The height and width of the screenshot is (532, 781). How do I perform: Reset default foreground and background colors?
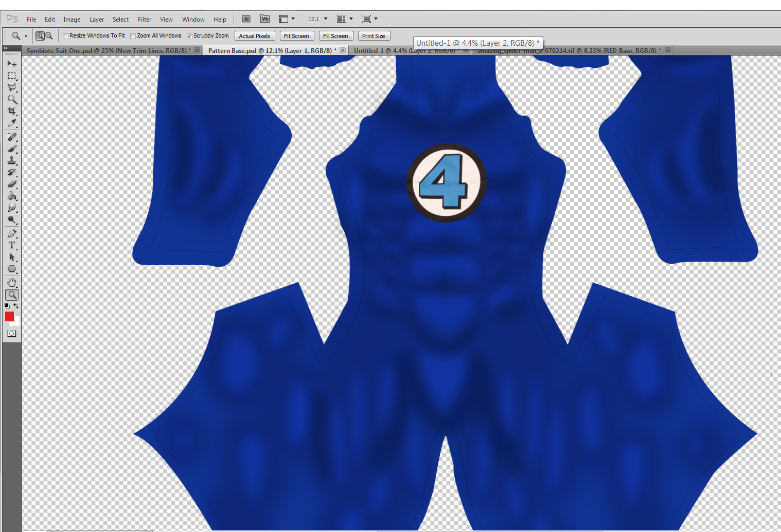click(7, 306)
